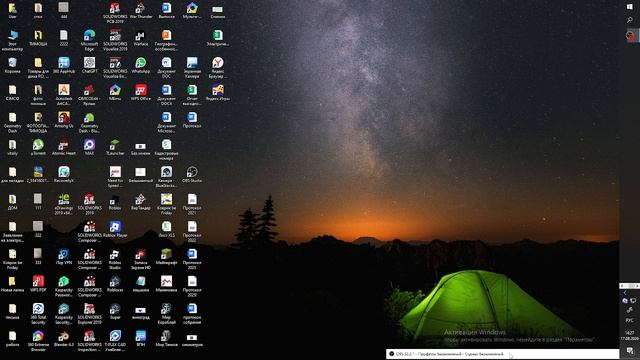The image size is (640, 360).
Task: Select the T-FLEX CAD shortcut
Action: point(115,341)
